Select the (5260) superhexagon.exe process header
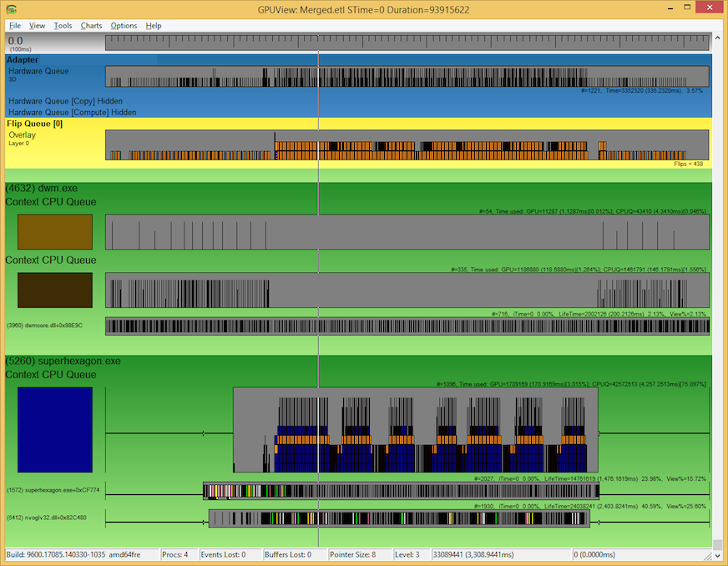 point(63,361)
